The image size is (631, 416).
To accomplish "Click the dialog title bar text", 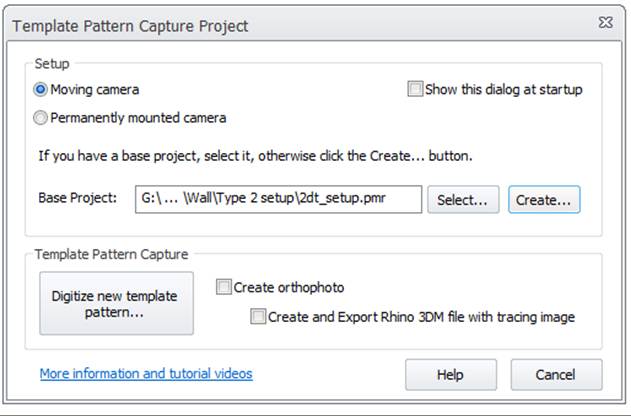I will tap(130, 25).
